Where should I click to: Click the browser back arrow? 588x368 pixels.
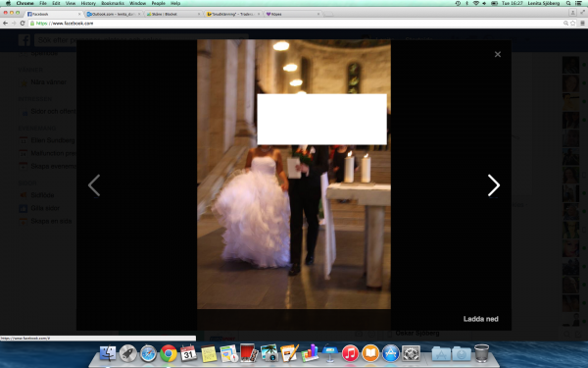[5, 23]
